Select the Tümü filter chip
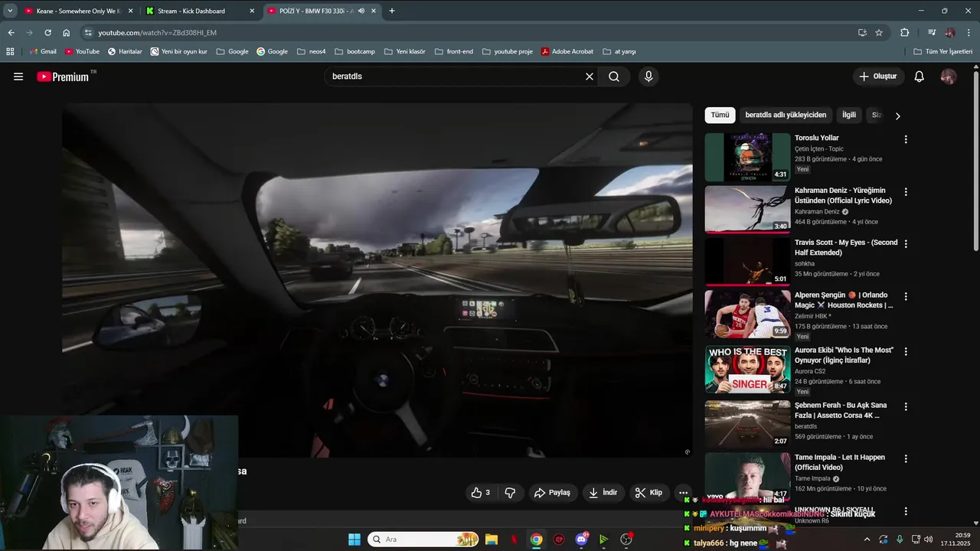The height and width of the screenshot is (551, 980). (x=720, y=115)
